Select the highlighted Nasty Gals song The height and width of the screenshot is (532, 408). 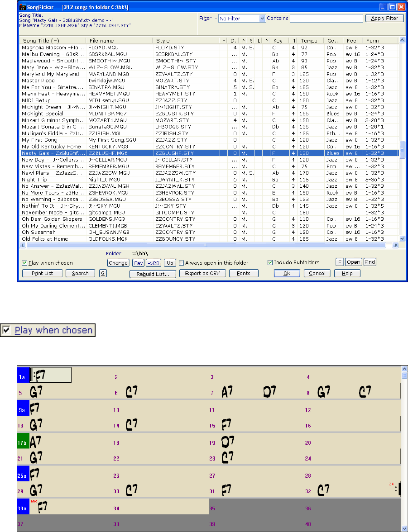coord(210,153)
